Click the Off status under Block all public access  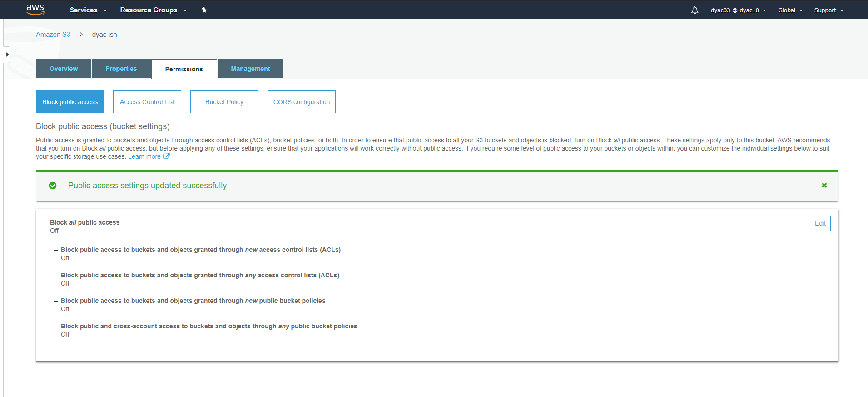click(54, 231)
